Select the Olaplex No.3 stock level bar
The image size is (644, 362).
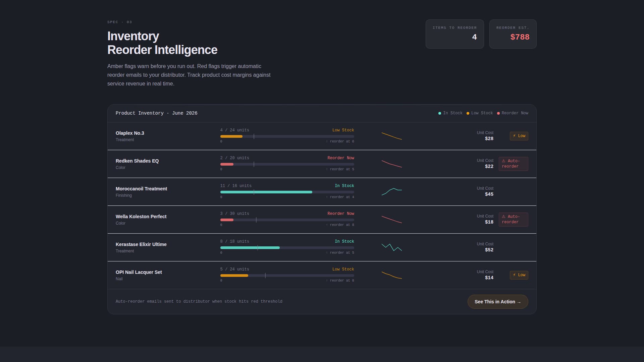coord(287,136)
